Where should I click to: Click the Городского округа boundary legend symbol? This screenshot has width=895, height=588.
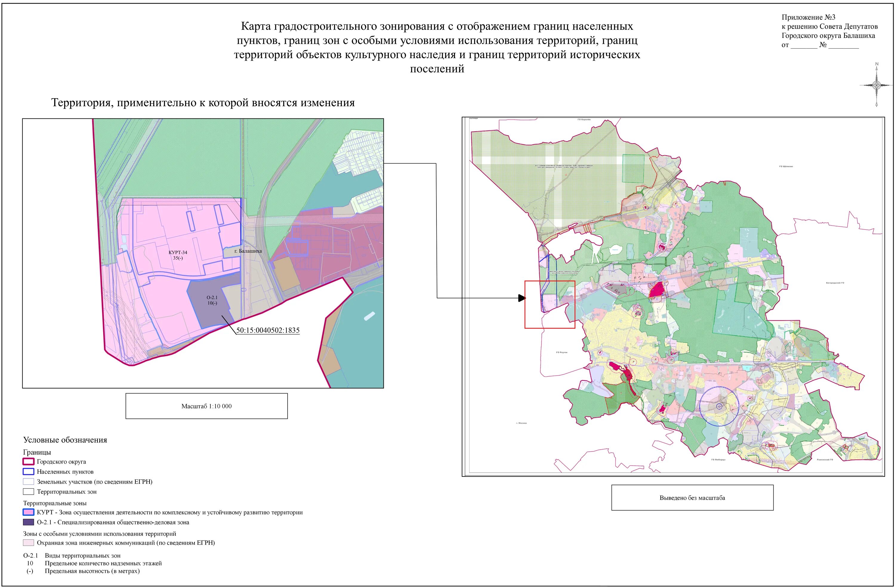click(29, 462)
